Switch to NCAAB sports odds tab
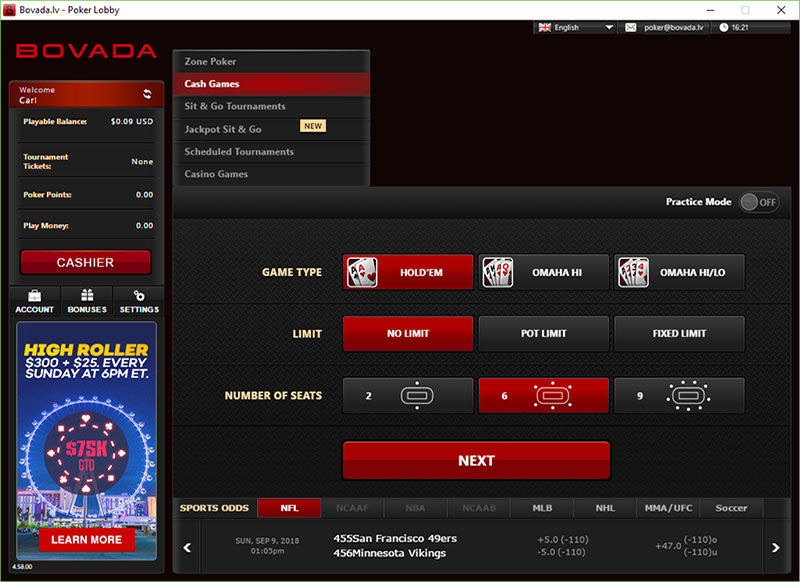 pyautogui.click(x=479, y=508)
